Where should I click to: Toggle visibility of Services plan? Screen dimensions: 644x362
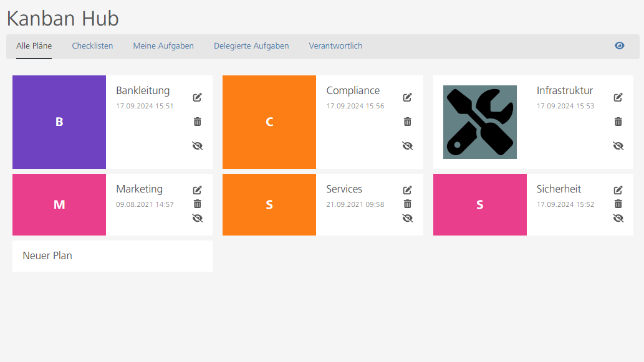pos(408,218)
